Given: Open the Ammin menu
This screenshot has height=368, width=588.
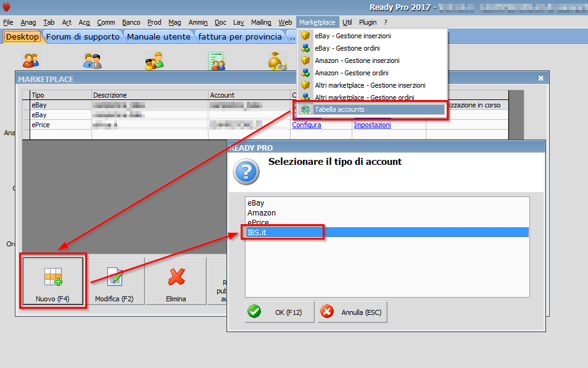Looking at the screenshot, I should coord(198,22).
